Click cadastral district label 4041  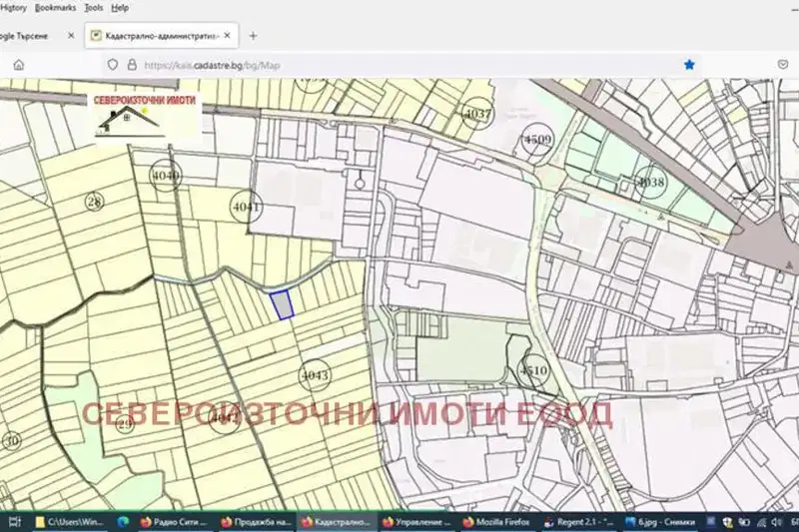(x=246, y=207)
